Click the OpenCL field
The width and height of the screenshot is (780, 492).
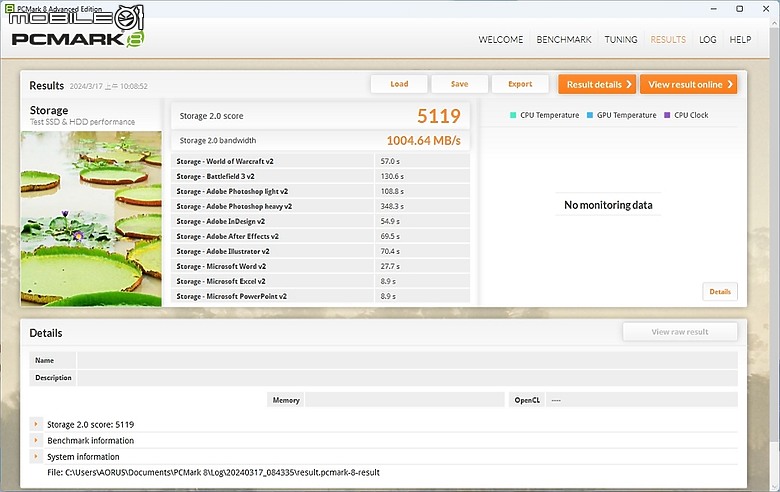[x=642, y=400]
